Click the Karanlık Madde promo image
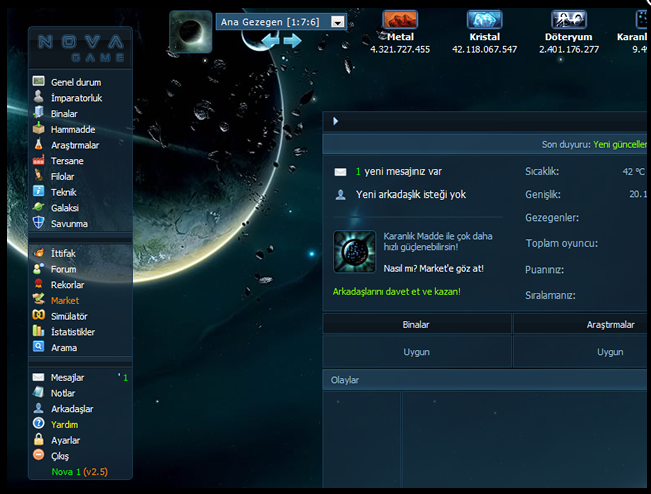Screen dimensions: 651x494 (355, 252)
